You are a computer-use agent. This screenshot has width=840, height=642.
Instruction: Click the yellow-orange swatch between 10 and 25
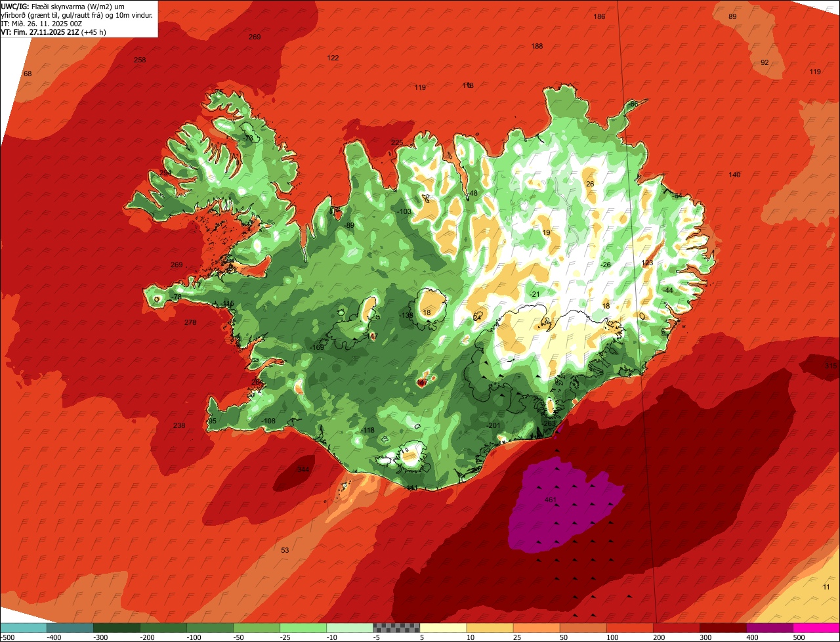tap(490, 628)
